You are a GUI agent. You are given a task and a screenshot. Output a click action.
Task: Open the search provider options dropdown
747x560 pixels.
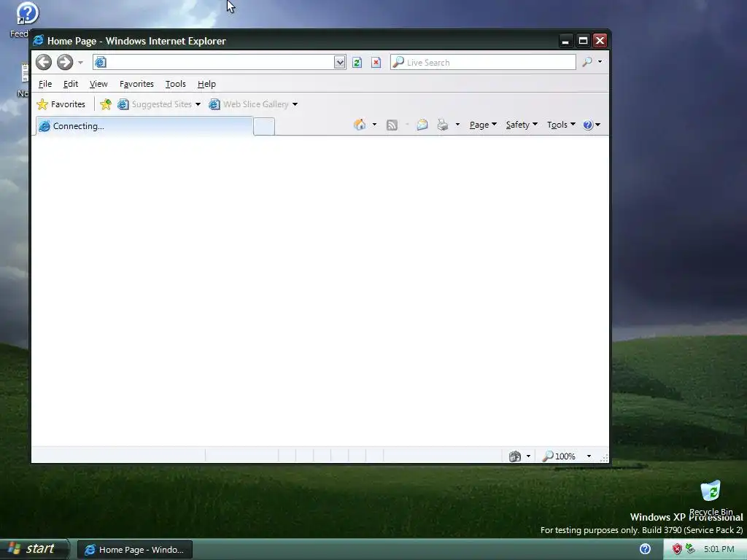(x=600, y=62)
